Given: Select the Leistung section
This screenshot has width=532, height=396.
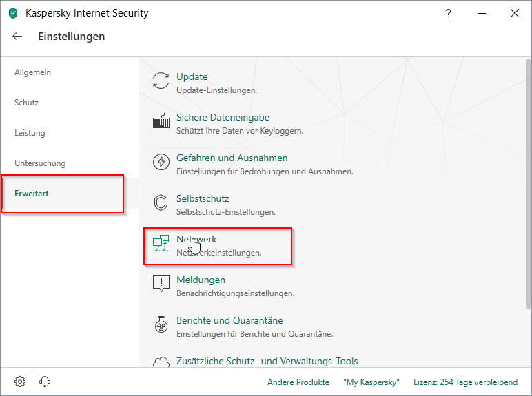Looking at the screenshot, I should (x=30, y=133).
